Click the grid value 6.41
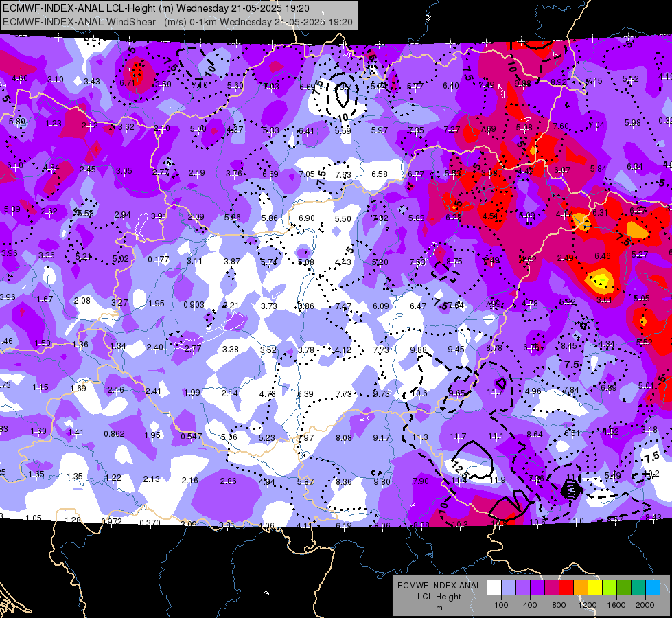The height and width of the screenshot is (618, 672). 306,130
